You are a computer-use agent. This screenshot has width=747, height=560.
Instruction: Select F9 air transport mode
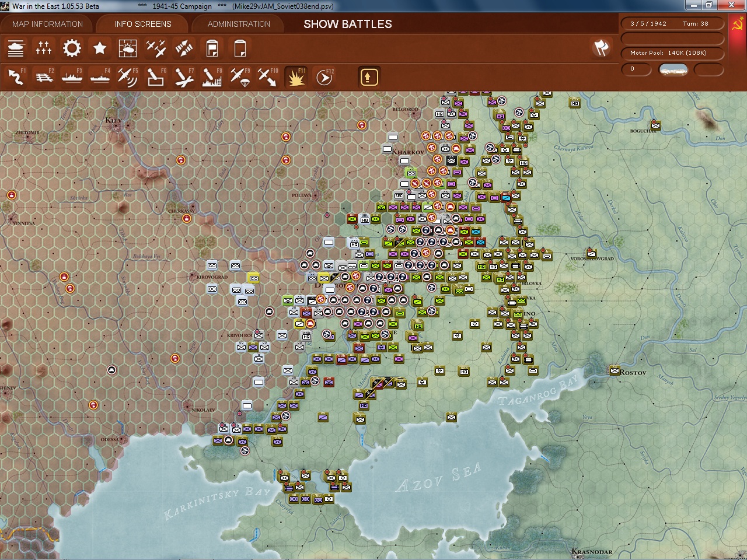point(240,77)
